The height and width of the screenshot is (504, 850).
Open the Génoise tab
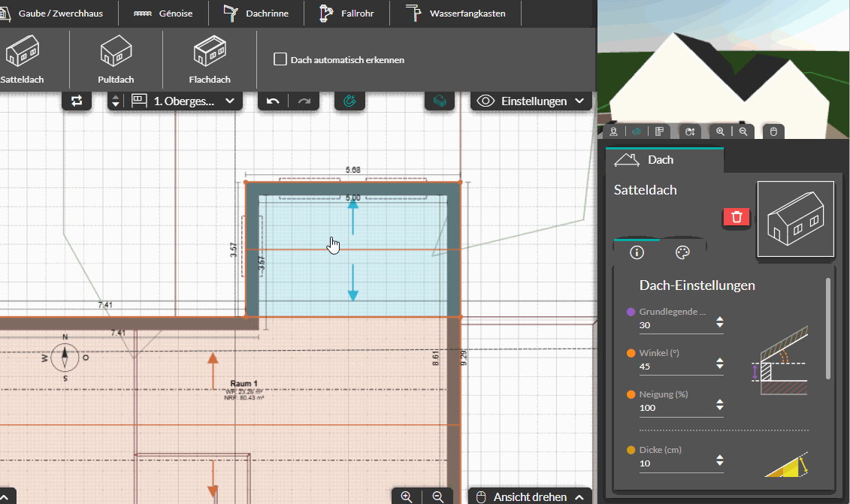click(x=163, y=13)
